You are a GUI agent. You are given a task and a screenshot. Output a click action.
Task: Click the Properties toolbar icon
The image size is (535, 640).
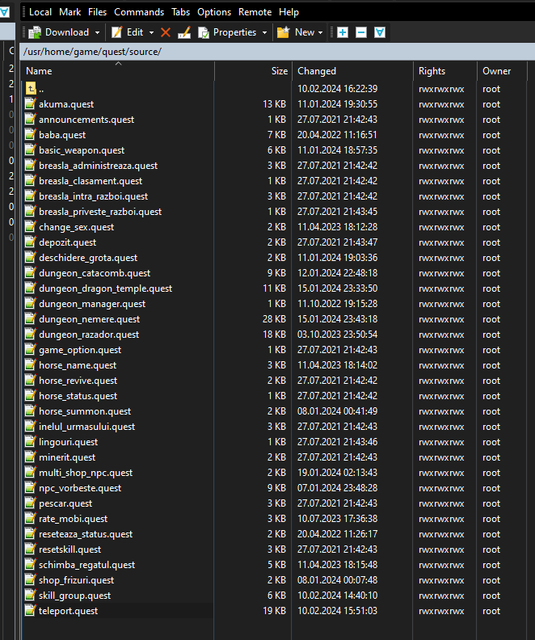tap(203, 33)
